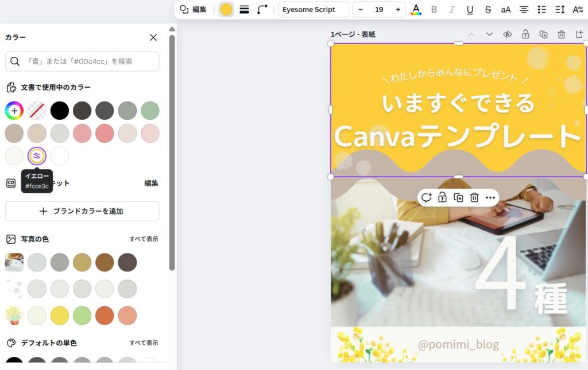
Task: Open the Eyesome Script font dropdown
Action: click(314, 9)
